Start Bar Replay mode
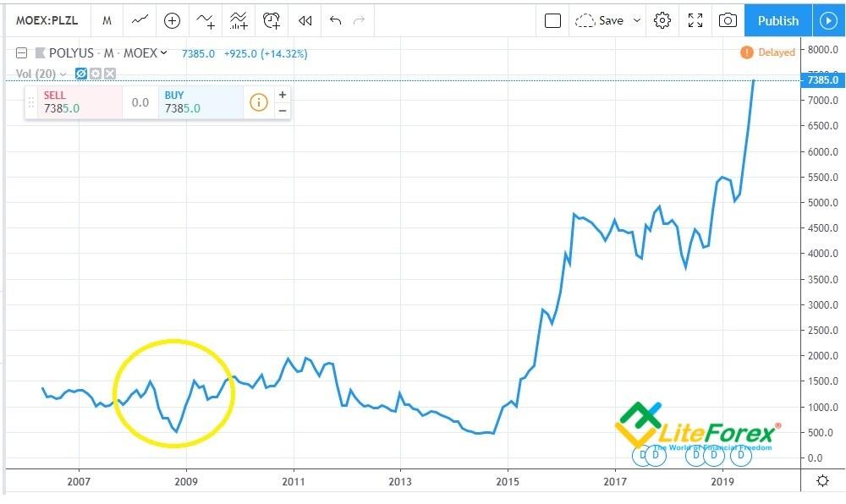This screenshot has height=504, width=846. pyautogui.click(x=305, y=20)
